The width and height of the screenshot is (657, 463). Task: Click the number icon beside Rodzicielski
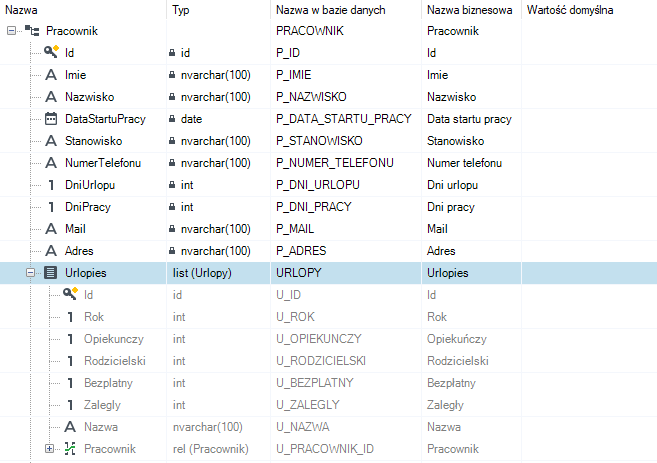(x=70, y=361)
